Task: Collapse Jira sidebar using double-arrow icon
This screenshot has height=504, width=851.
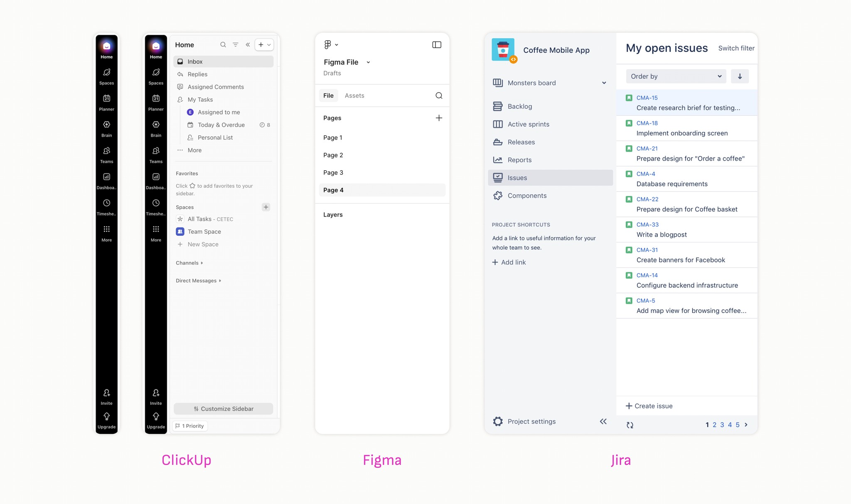Action: (603, 421)
